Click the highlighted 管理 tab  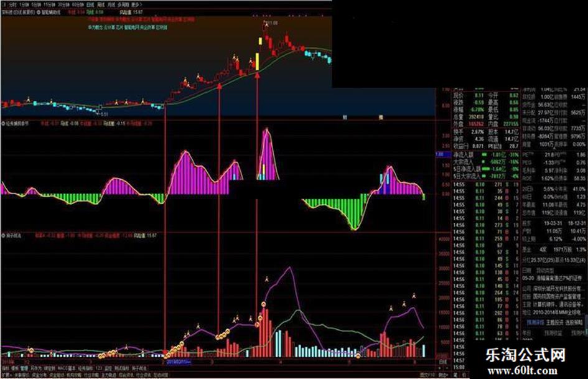click(x=24, y=368)
